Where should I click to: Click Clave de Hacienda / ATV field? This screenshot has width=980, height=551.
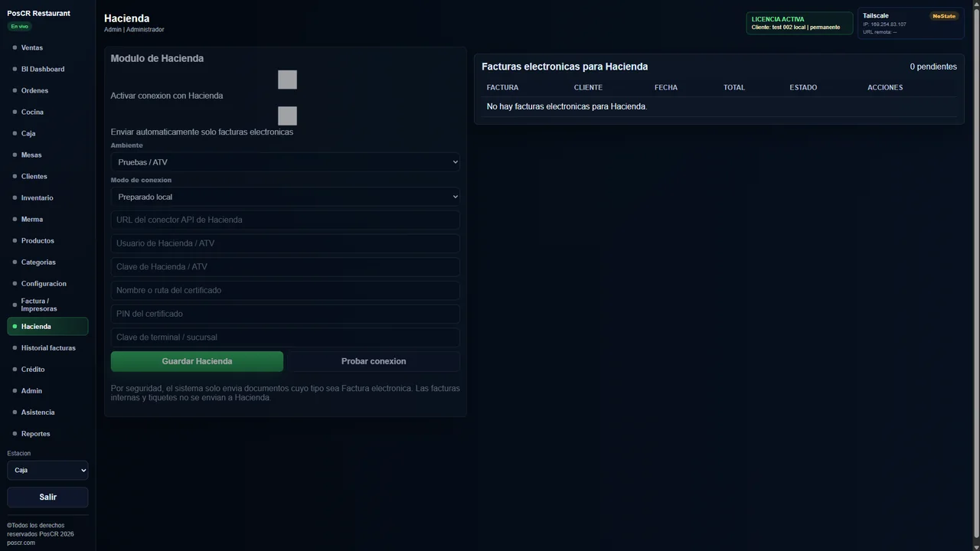pyautogui.click(x=286, y=266)
